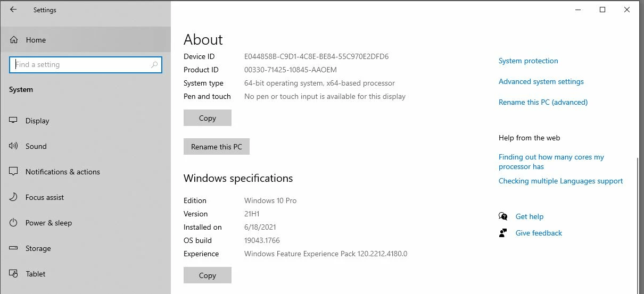Click the About page heading
Viewport: 644px width, 294px height.
[x=203, y=40]
